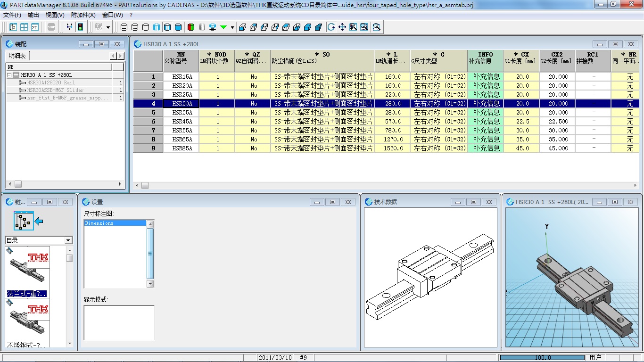Open the 目录 dropdown

pyautogui.click(x=68, y=240)
